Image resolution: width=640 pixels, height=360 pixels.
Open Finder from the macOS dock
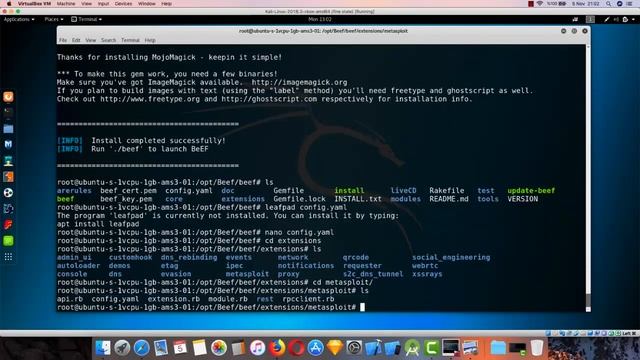pyautogui.click(x=102, y=348)
